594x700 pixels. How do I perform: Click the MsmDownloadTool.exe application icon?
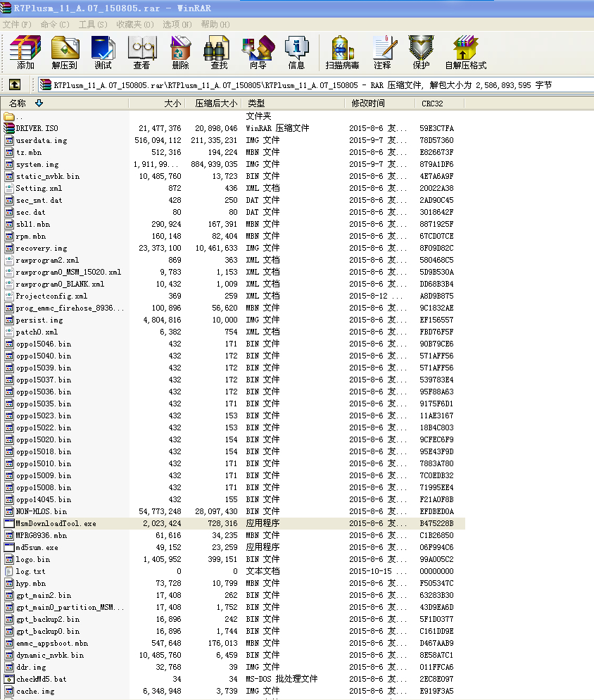[9, 523]
